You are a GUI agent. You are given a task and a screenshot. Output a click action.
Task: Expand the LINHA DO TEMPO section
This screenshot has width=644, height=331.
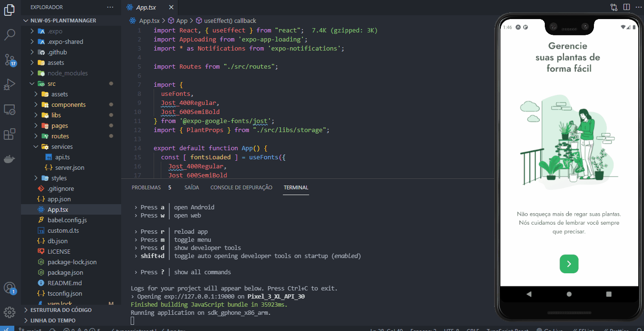[71, 321]
